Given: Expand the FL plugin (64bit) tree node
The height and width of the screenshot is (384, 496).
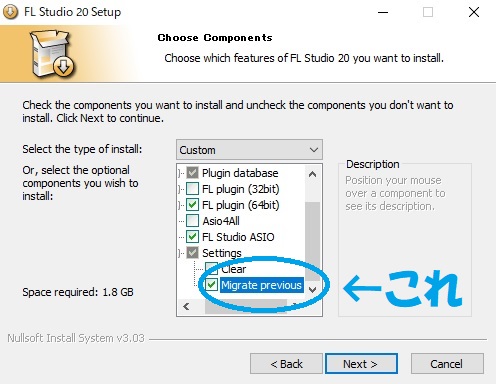Looking at the screenshot, I should (x=180, y=205).
